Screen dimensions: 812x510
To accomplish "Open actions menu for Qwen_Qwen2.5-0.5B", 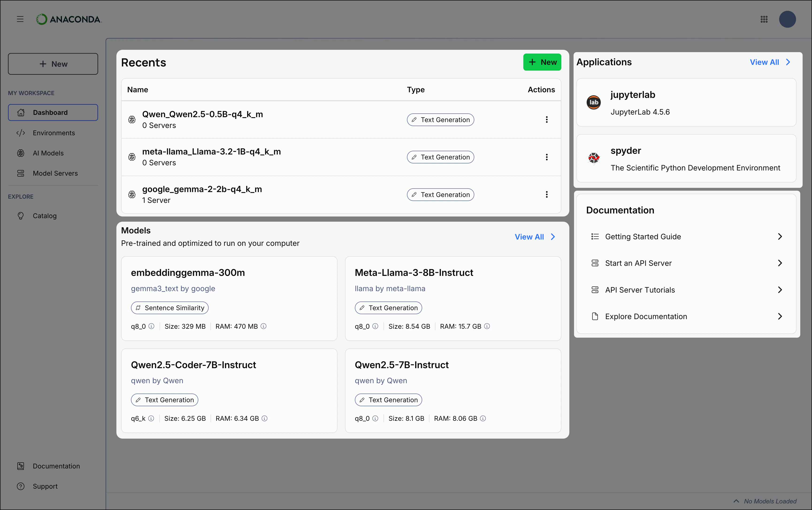I will (546, 120).
